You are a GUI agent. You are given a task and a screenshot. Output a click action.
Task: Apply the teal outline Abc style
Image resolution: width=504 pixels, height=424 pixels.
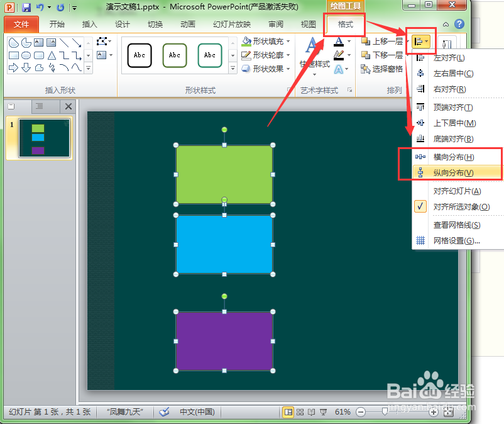point(209,55)
